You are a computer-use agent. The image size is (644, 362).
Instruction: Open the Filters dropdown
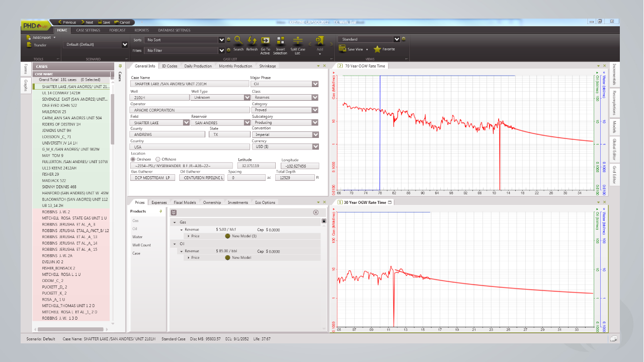[x=221, y=51]
